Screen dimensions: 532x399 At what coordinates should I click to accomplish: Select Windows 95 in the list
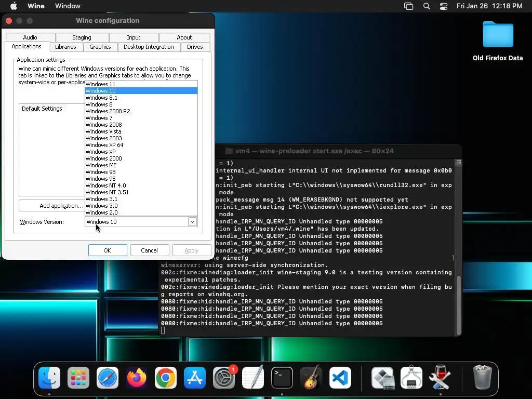click(x=141, y=179)
